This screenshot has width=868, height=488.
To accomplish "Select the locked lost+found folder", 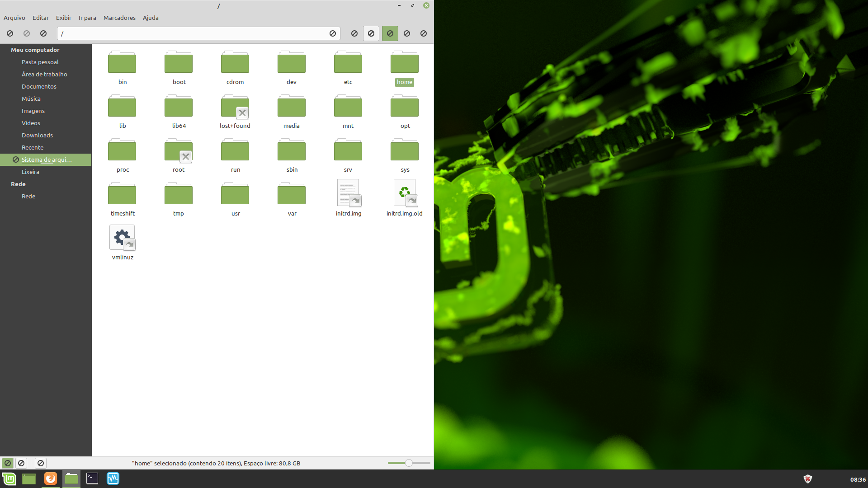I will coord(235,112).
